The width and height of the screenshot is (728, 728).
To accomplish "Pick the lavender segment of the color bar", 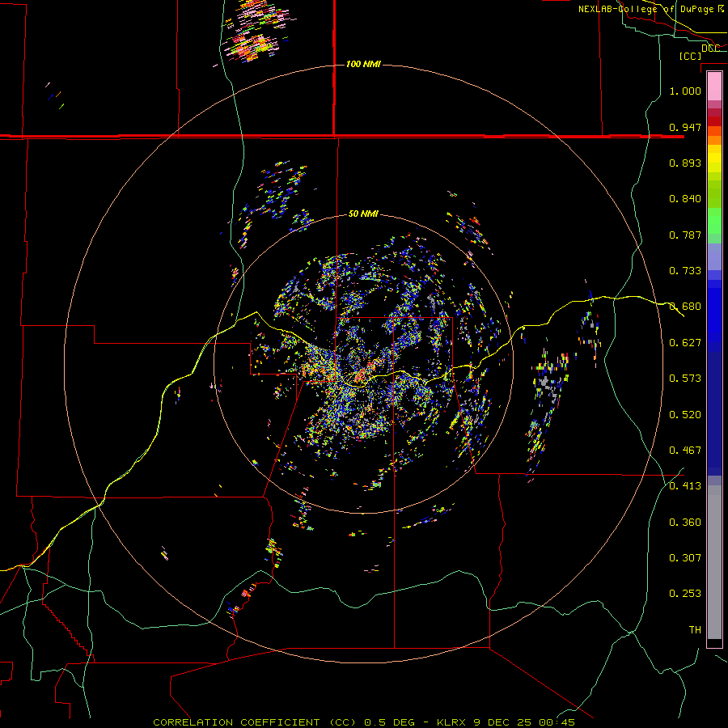I will [714, 257].
